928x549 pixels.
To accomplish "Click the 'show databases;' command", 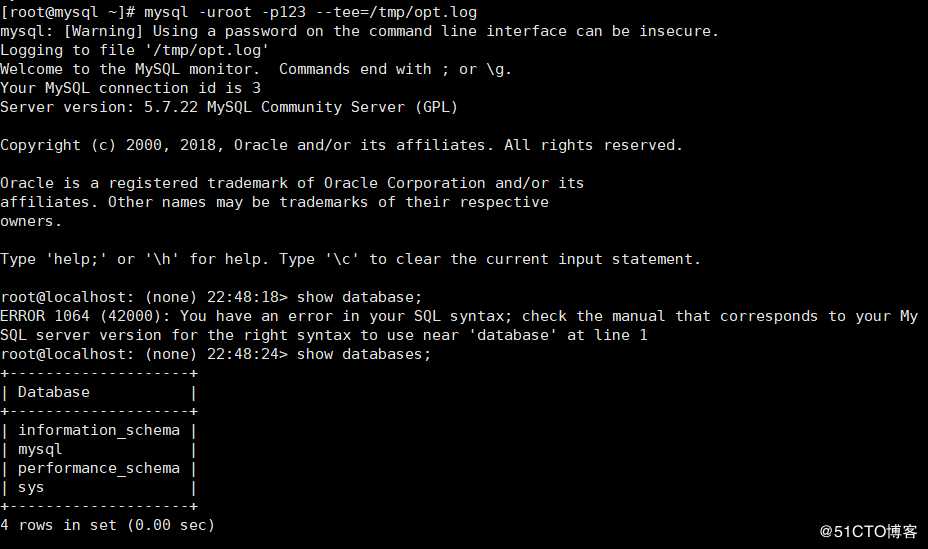I will (364, 354).
